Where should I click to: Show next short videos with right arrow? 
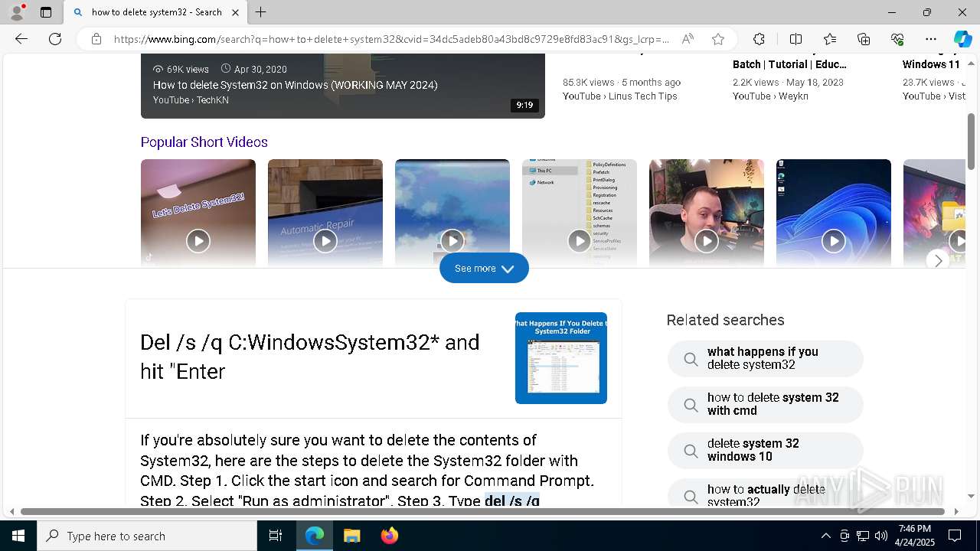coord(938,260)
